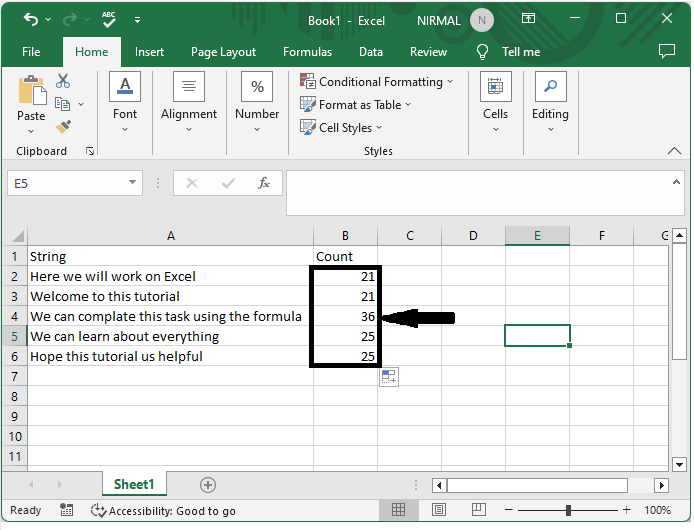Expand the Number group
The width and height of the screenshot is (694, 530).
pos(257,102)
